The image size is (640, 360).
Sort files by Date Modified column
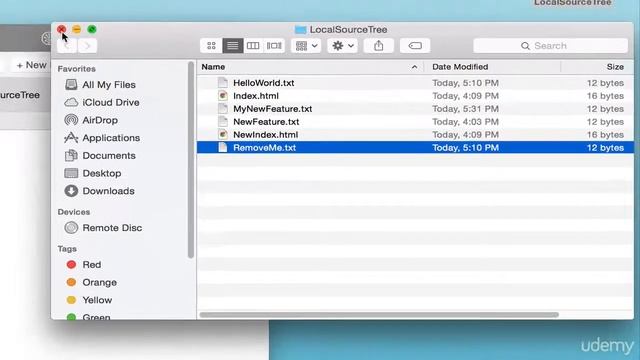(x=460, y=67)
